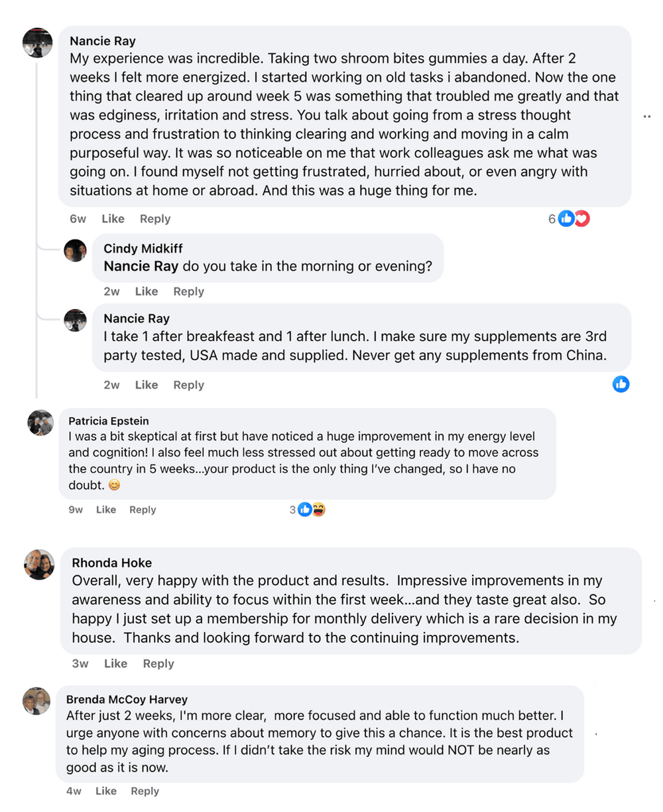The height and width of the screenshot is (812, 663).
Task: Click the 6w timestamp on Nancie's comment
Action: pos(78,219)
